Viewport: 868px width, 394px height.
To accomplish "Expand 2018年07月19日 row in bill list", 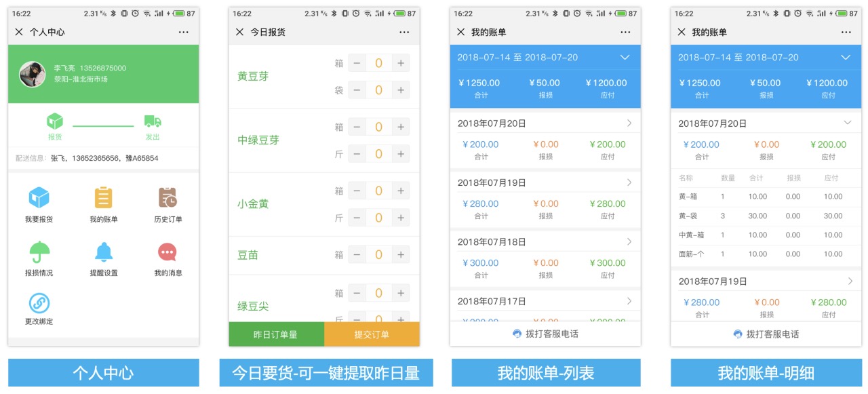I will (x=545, y=182).
